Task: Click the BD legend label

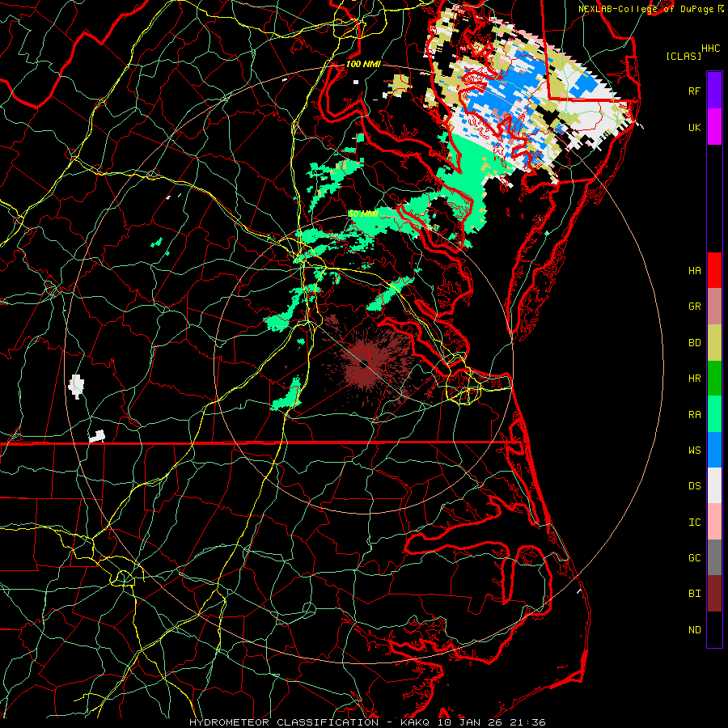Action: point(694,343)
